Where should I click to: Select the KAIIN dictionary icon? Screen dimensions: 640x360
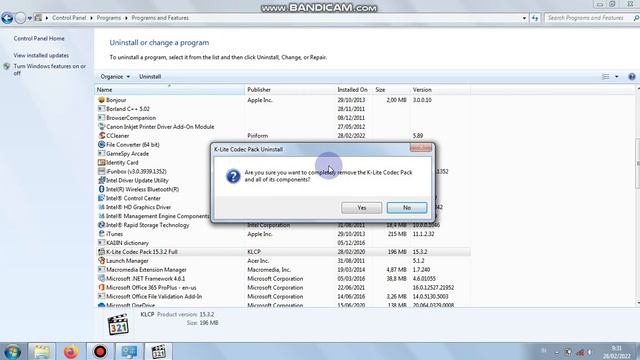click(101, 243)
